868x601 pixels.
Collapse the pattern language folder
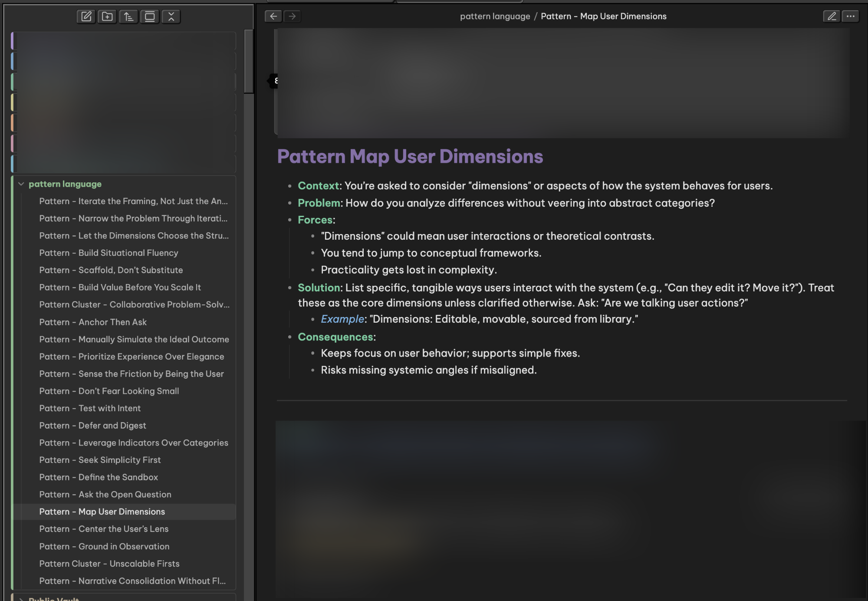click(21, 184)
